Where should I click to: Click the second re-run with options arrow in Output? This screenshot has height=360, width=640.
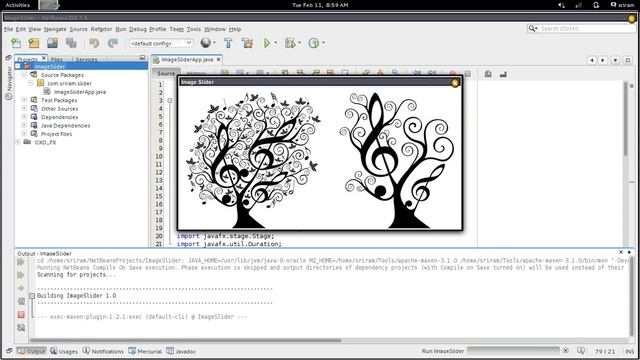pos(21,275)
